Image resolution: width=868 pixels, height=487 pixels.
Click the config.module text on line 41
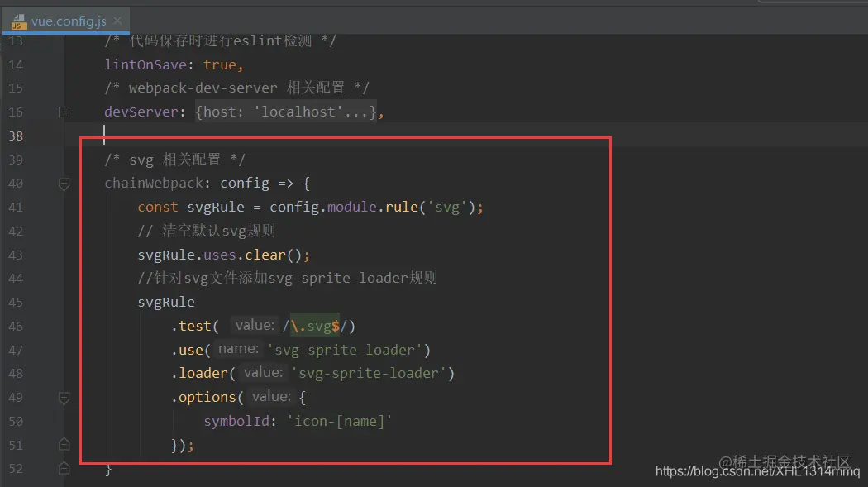tap(322, 207)
